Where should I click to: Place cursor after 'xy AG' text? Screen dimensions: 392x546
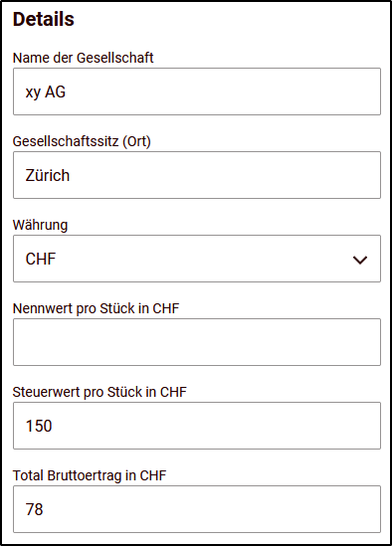pyautogui.click(x=67, y=92)
